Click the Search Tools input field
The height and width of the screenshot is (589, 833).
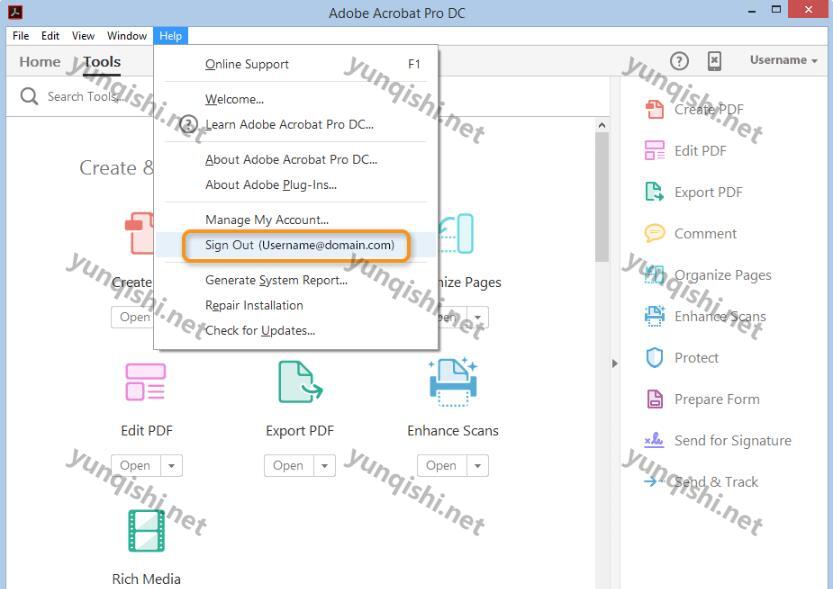[308, 97]
